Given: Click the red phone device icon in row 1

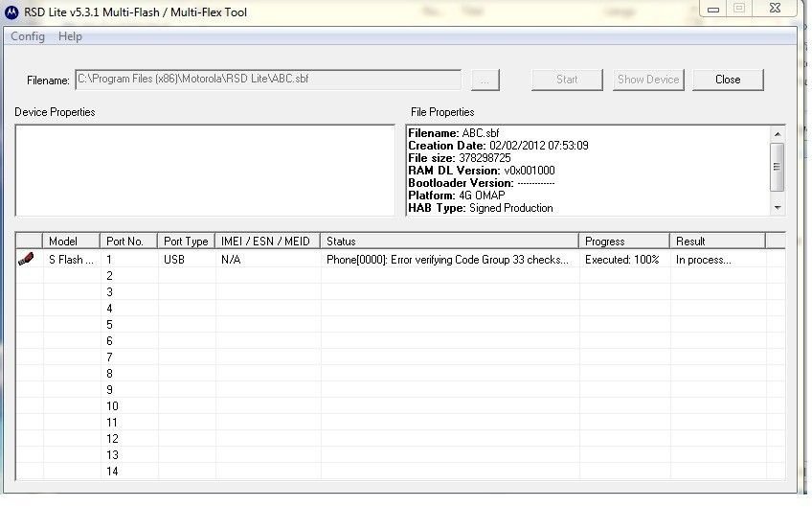Looking at the screenshot, I should coord(26,259).
